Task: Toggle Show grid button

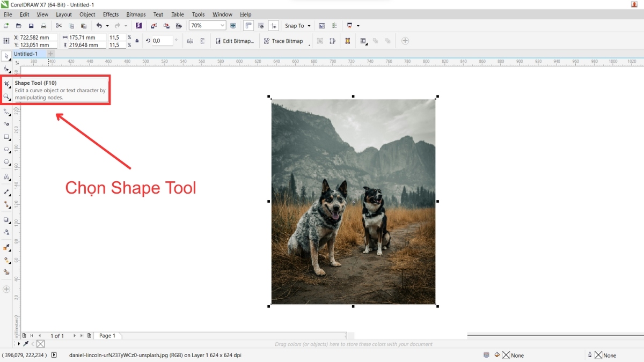Action: (261, 26)
